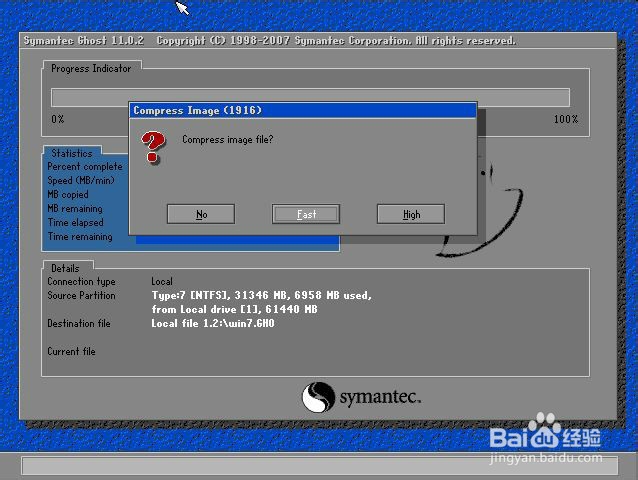638x480 pixels.
Task: Click the 'MB copied' statistic
Action: [x=68, y=194]
